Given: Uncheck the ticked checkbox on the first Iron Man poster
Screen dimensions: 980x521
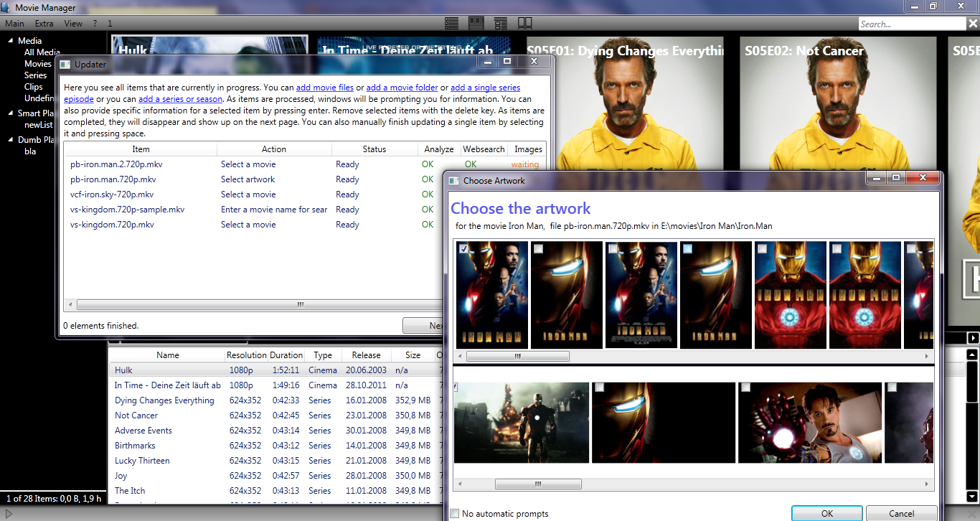Looking at the screenshot, I should (x=463, y=248).
